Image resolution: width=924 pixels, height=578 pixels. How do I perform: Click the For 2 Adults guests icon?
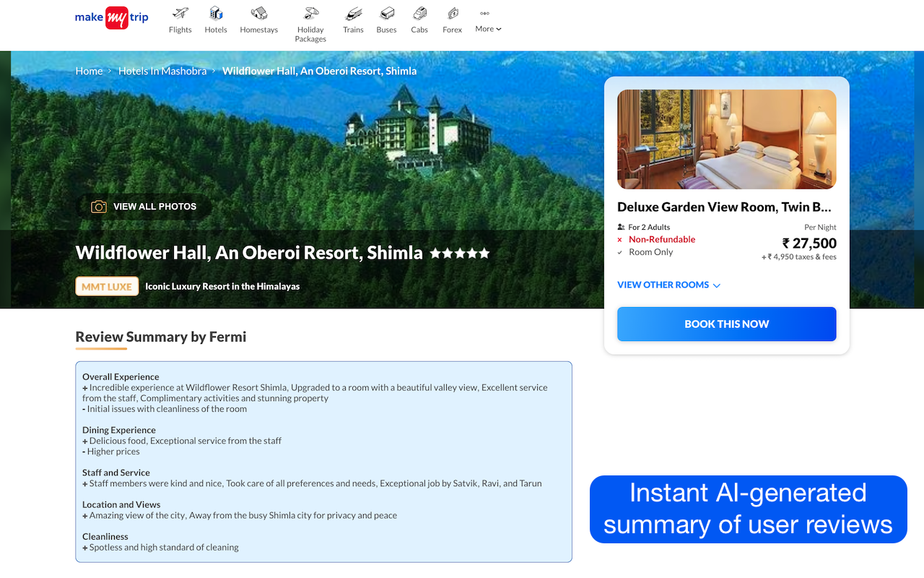click(x=621, y=227)
